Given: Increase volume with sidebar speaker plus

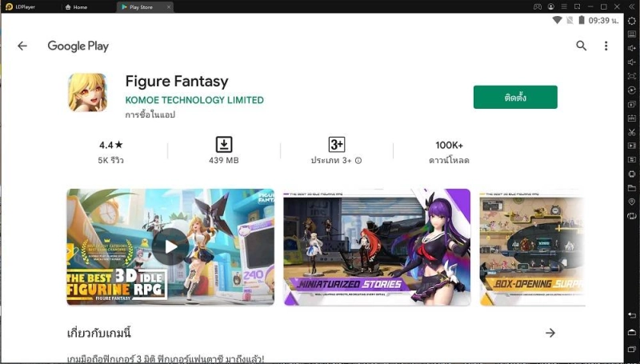Looking at the screenshot, I should pos(631,48).
